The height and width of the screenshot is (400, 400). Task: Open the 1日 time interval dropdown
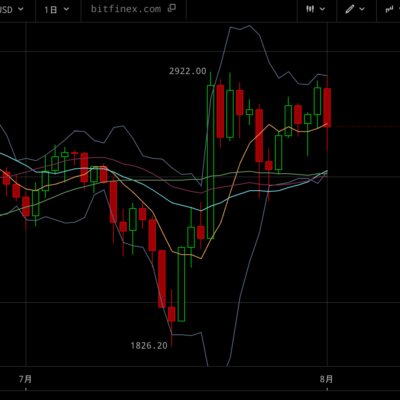click(57, 9)
